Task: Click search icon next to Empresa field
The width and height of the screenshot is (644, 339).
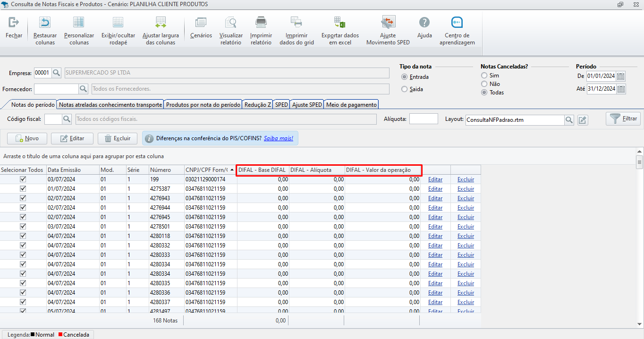Action: pyautogui.click(x=57, y=73)
